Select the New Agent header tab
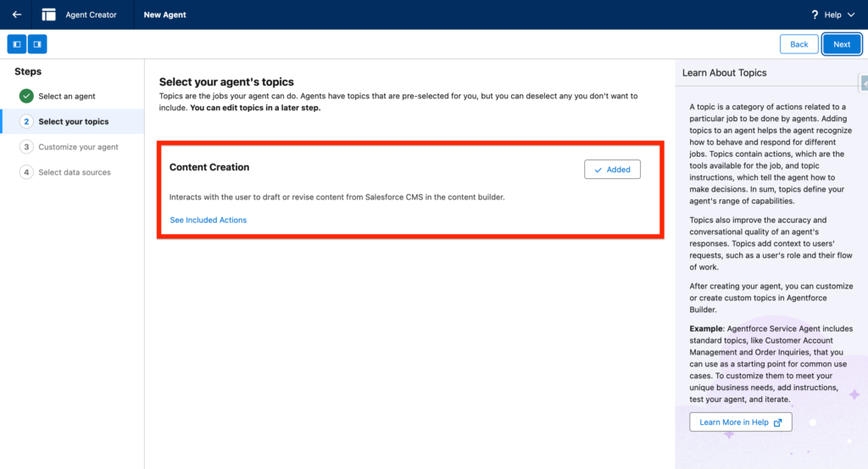Screen dimensions: 868x469 click(x=164, y=14)
